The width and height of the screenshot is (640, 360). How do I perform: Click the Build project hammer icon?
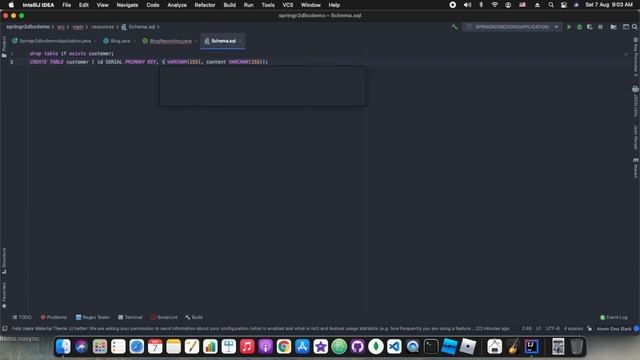point(454,27)
